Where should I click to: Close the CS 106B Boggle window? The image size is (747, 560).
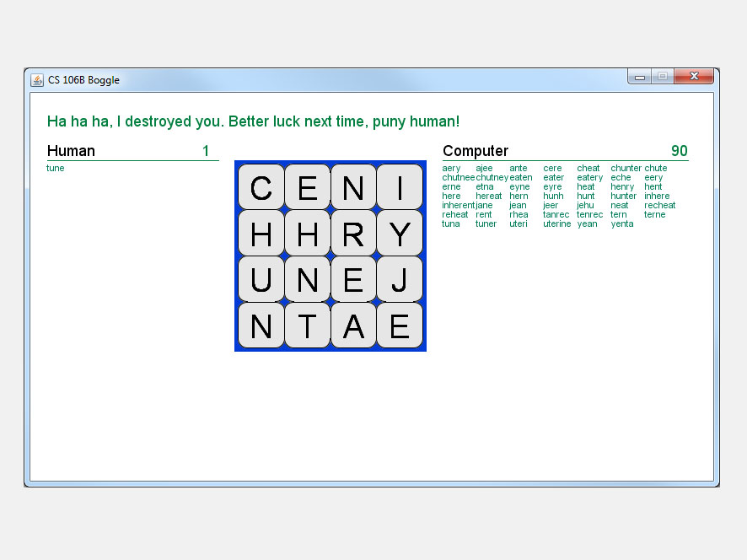[x=694, y=77]
